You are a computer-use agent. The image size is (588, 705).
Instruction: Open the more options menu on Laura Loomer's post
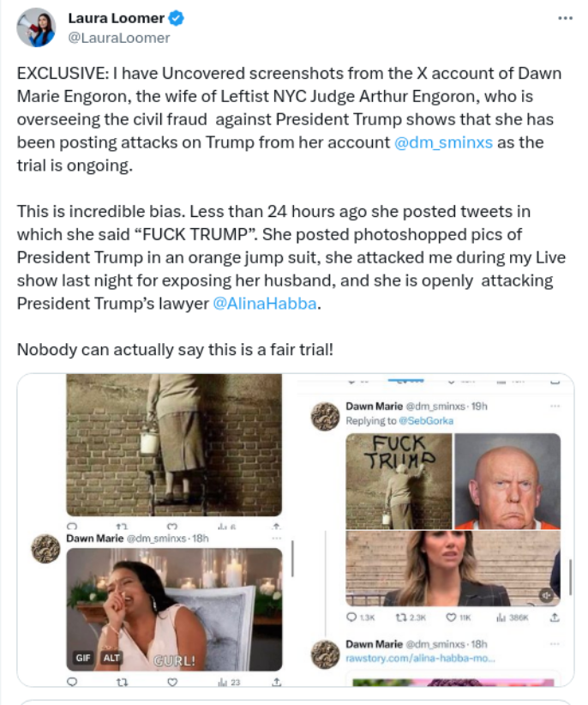click(564, 18)
